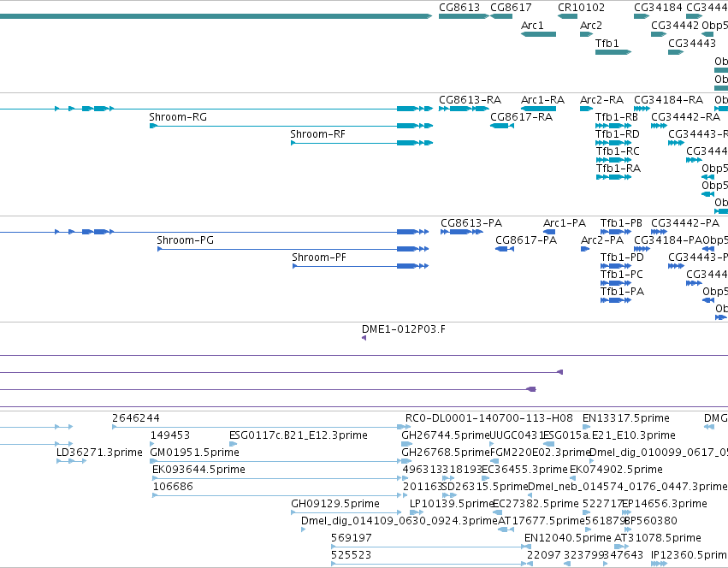
Task: Select the Tfb1-RA transcript
Action: [x=613, y=177]
